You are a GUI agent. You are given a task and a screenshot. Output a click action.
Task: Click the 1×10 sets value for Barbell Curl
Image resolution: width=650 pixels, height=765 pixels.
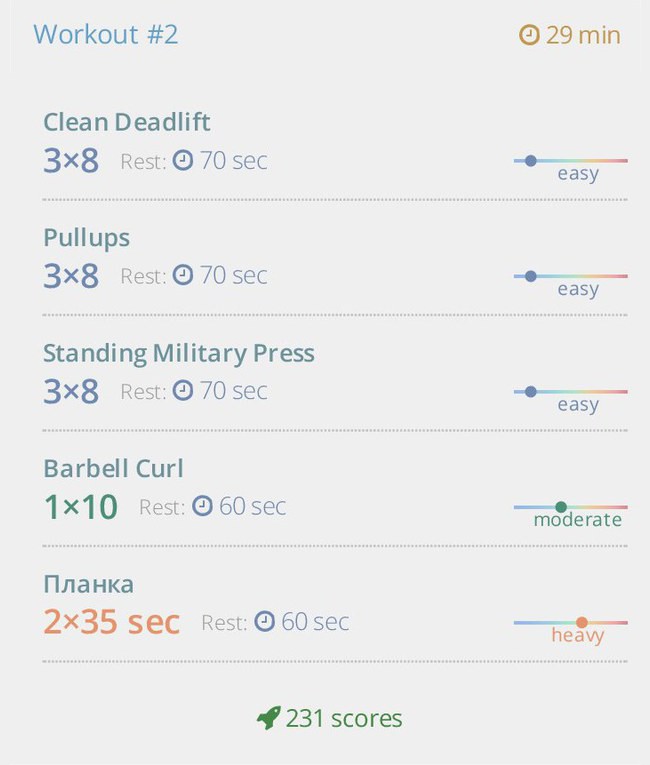click(x=81, y=506)
